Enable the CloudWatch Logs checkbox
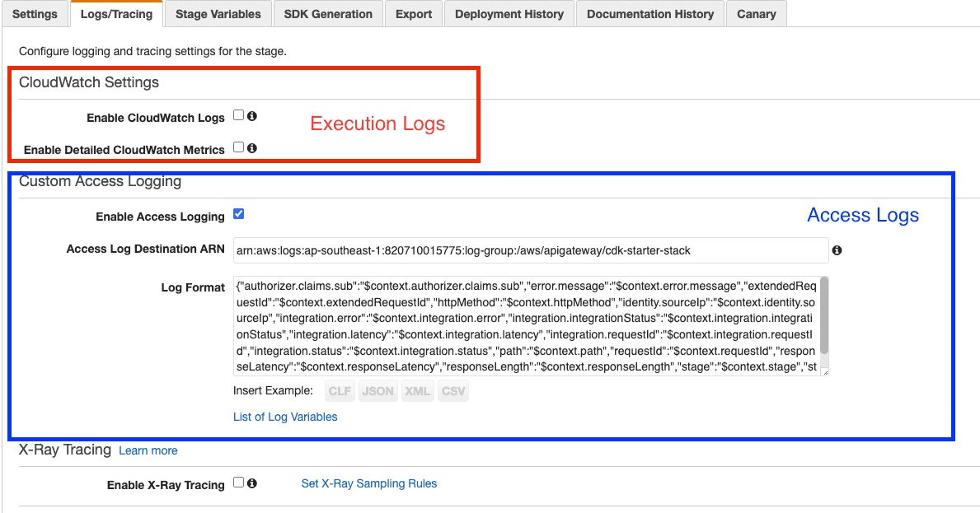 click(237, 116)
